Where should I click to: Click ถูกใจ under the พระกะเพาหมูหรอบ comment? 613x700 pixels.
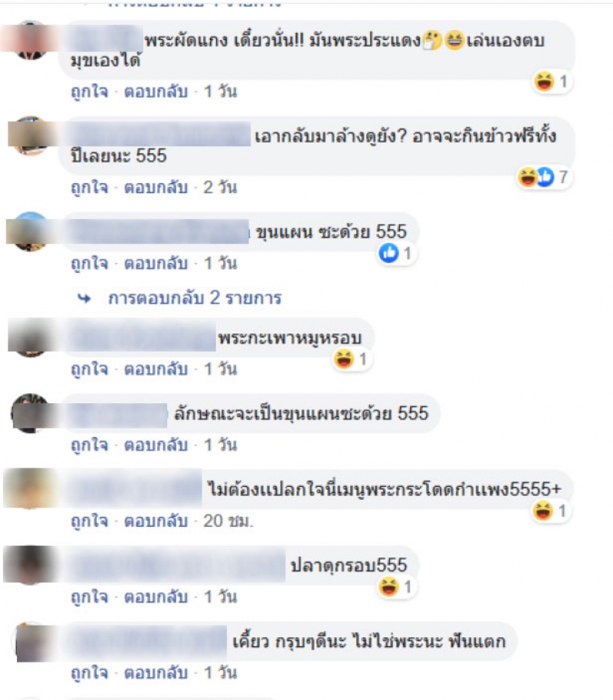click(90, 370)
